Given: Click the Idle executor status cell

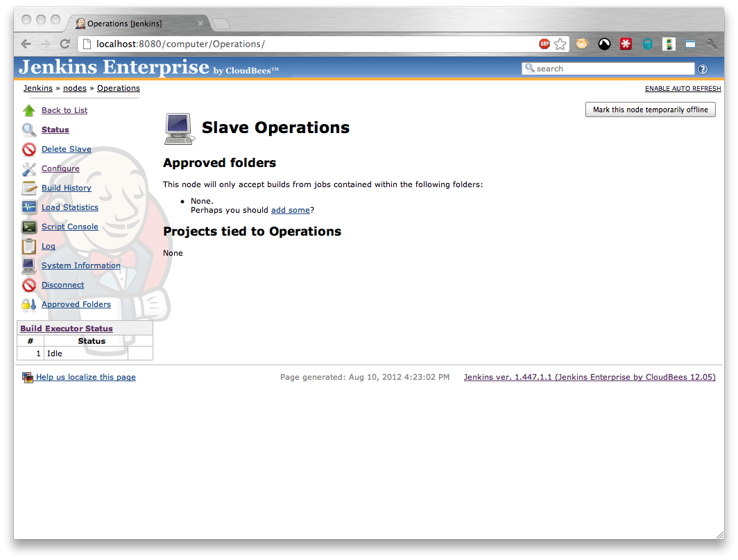Looking at the screenshot, I should (x=86, y=353).
